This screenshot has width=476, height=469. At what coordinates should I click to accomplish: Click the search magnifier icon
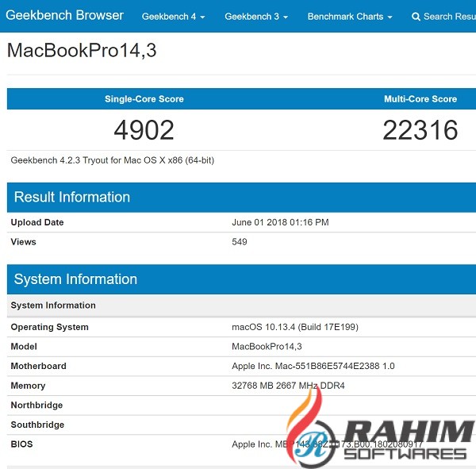pyautogui.click(x=416, y=17)
